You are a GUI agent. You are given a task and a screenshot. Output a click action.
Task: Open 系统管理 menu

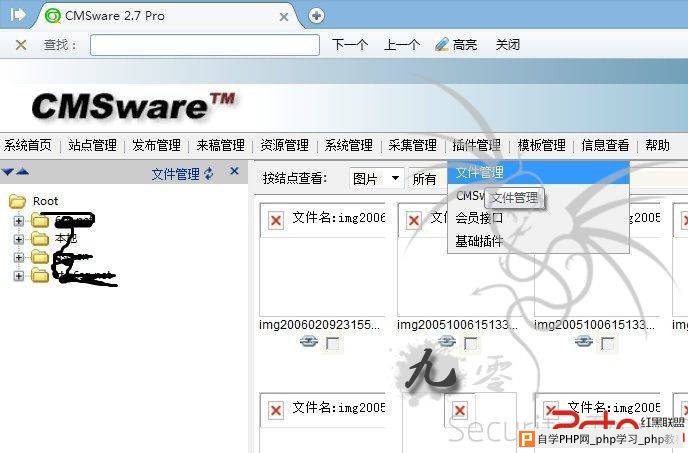(x=349, y=145)
